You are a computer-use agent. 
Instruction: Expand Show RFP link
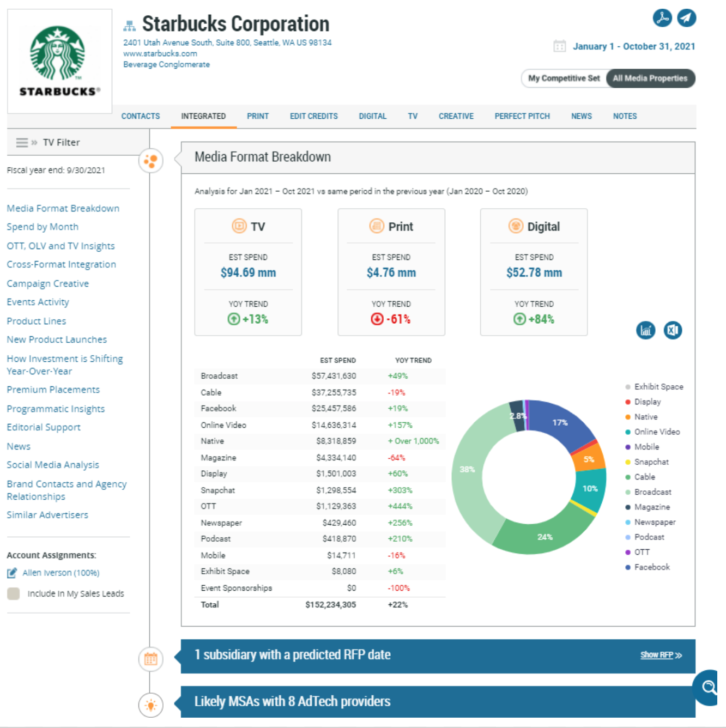click(661, 655)
